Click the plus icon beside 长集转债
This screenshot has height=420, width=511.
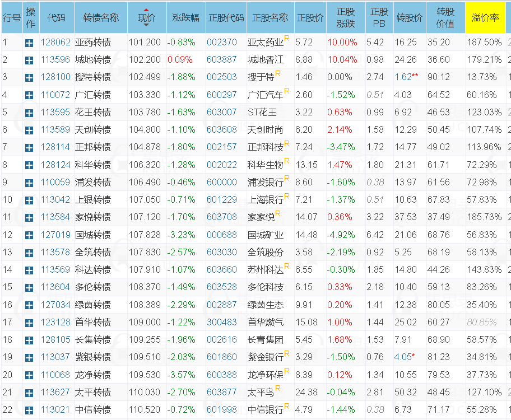point(29,340)
